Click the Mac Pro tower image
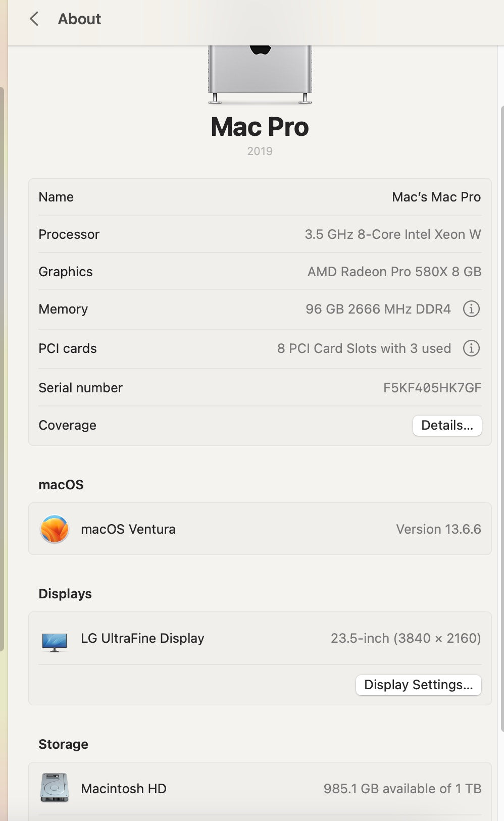 click(260, 73)
